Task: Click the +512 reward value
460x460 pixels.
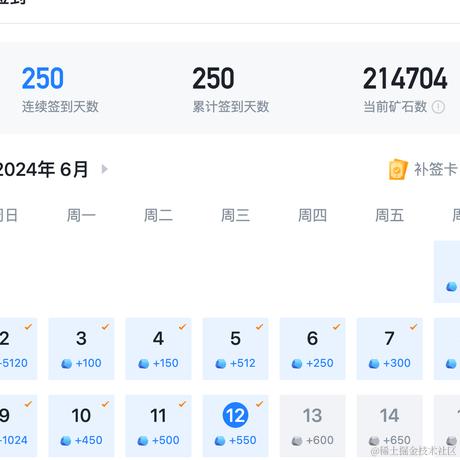Action: pyautogui.click(x=243, y=363)
